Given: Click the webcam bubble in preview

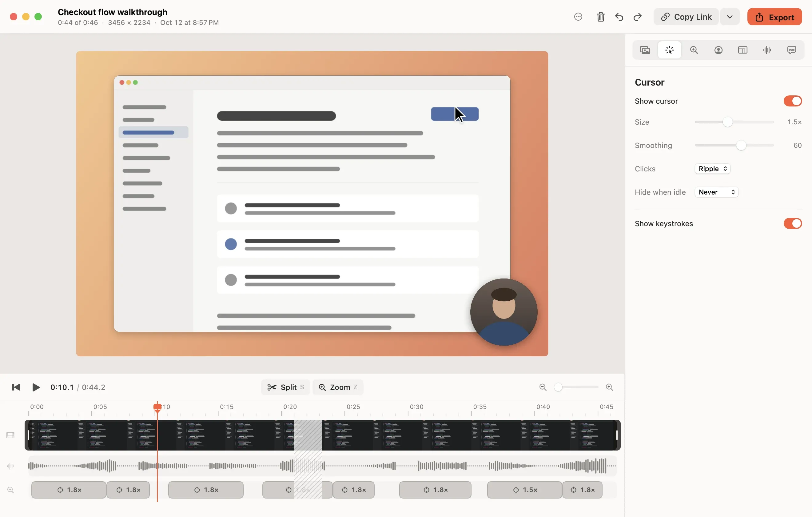Looking at the screenshot, I should (504, 312).
